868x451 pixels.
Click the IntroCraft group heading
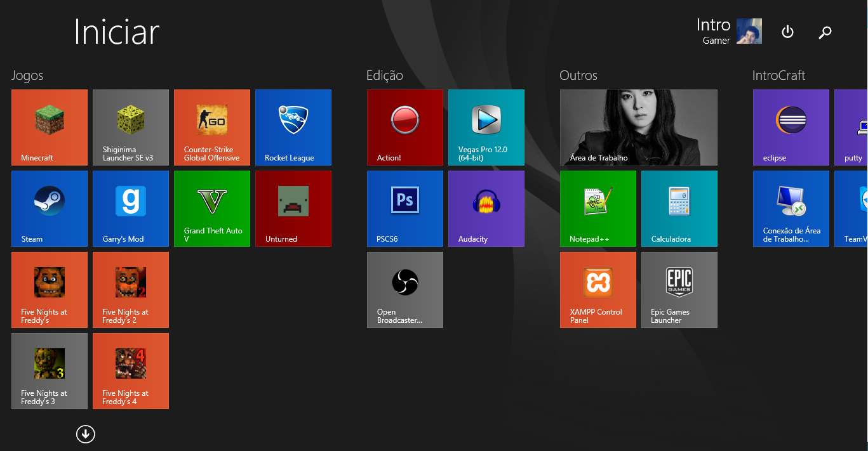pos(778,75)
